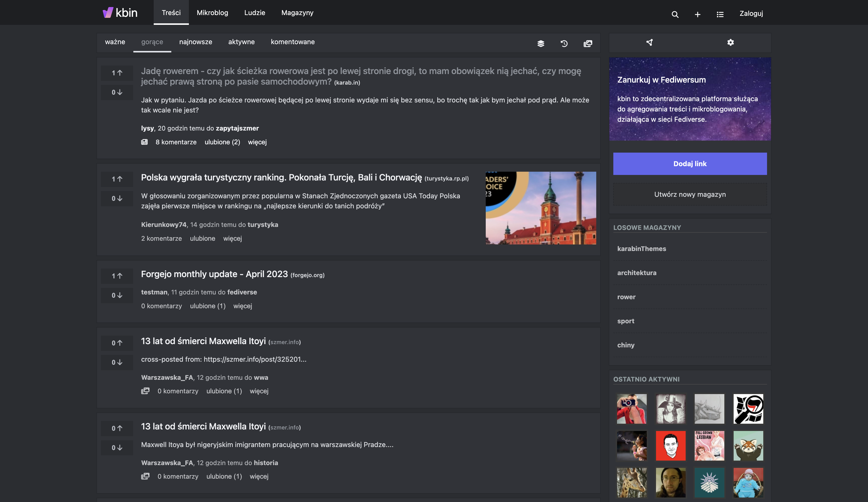This screenshot has width=868, height=502.
Task: Click the sidebar settings gear icon
Action: 730,42
